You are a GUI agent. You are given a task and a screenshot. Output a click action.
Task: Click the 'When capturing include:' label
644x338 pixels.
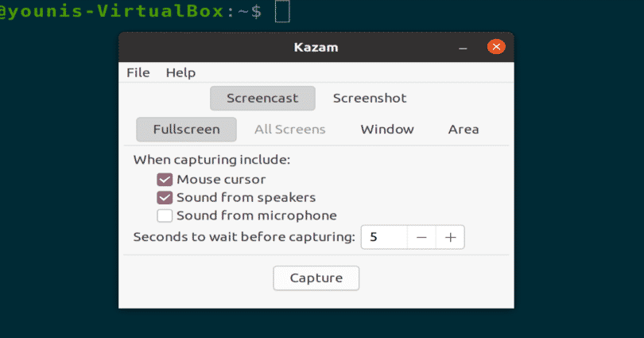pos(211,160)
